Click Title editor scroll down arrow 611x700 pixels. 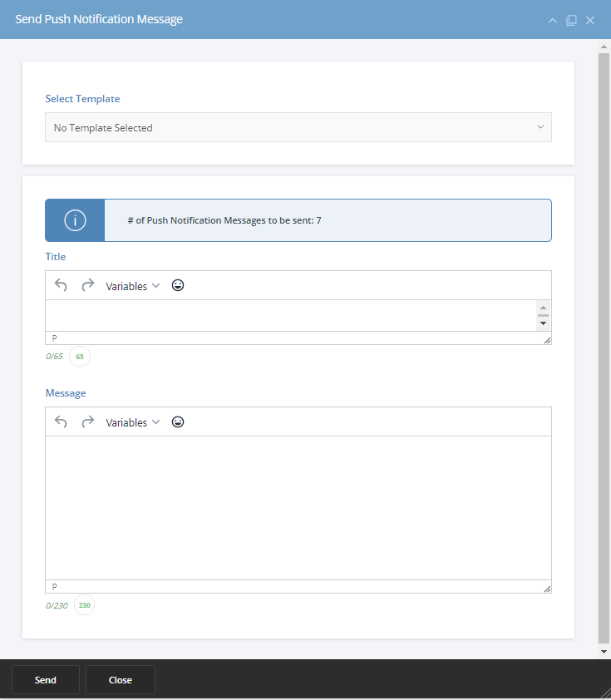(x=543, y=323)
